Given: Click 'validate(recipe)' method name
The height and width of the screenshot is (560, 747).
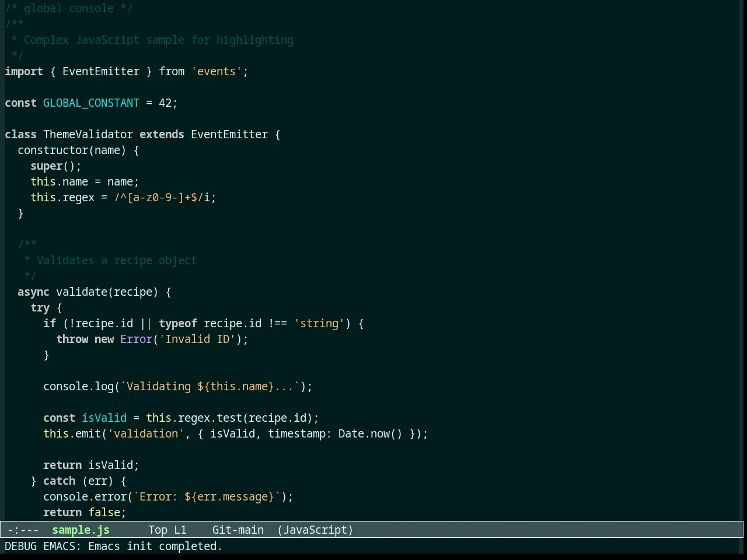Looking at the screenshot, I should click(x=107, y=292).
